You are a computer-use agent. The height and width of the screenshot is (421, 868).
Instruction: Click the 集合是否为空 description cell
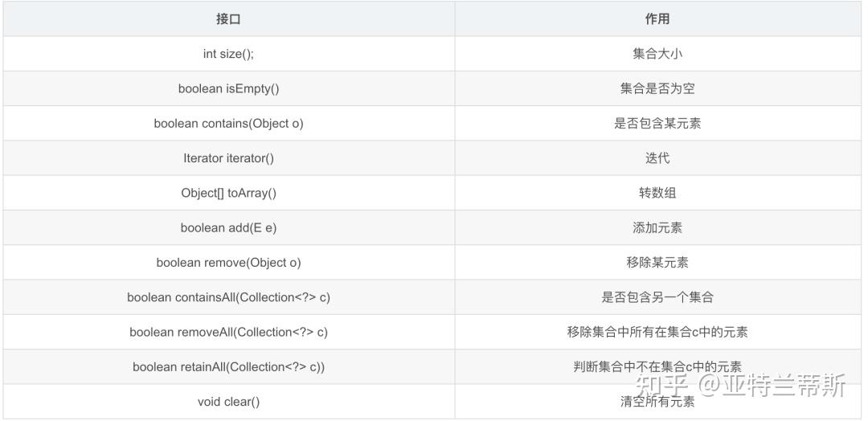coord(657,88)
